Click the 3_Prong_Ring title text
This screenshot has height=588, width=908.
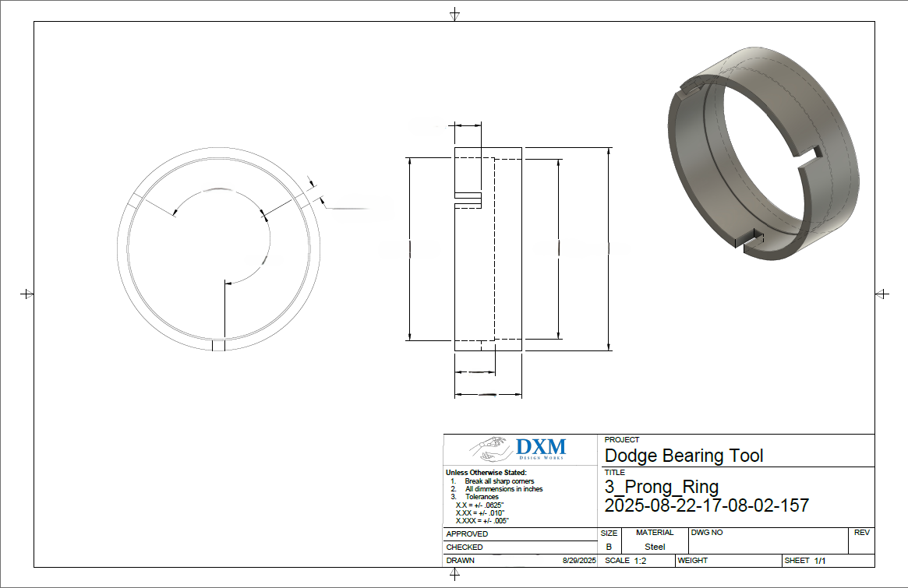(662, 487)
